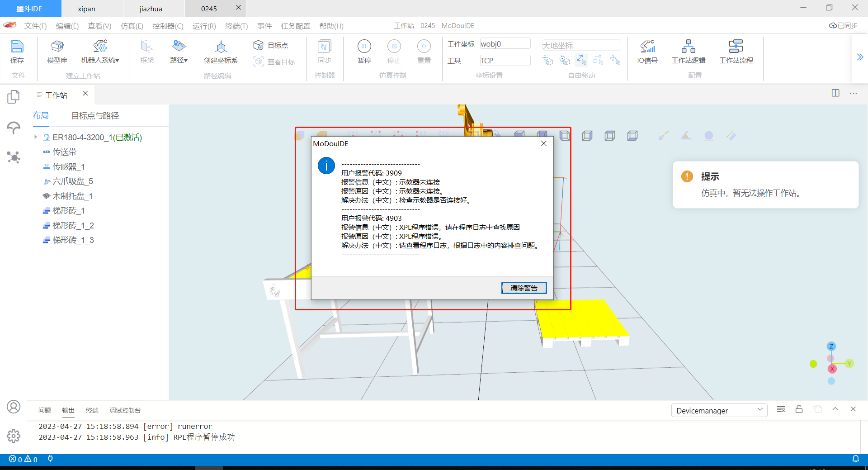
Task: Click the 保存 save icon
Action: coord(17,47)
